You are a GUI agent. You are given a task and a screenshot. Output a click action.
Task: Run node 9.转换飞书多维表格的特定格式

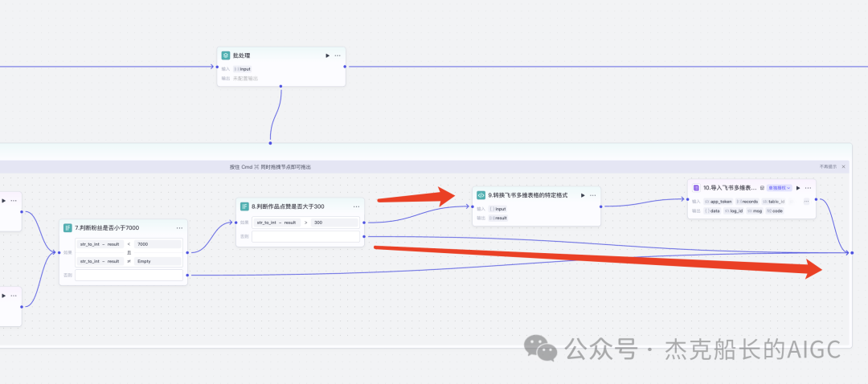583,195
